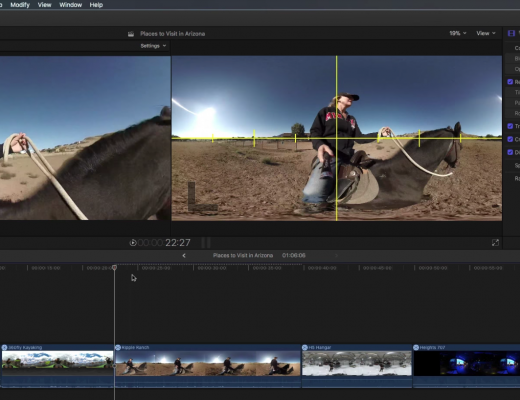Toggle the Distort checkbox in the inspector
Screen dimensions: 520x400
coord(510,152)
